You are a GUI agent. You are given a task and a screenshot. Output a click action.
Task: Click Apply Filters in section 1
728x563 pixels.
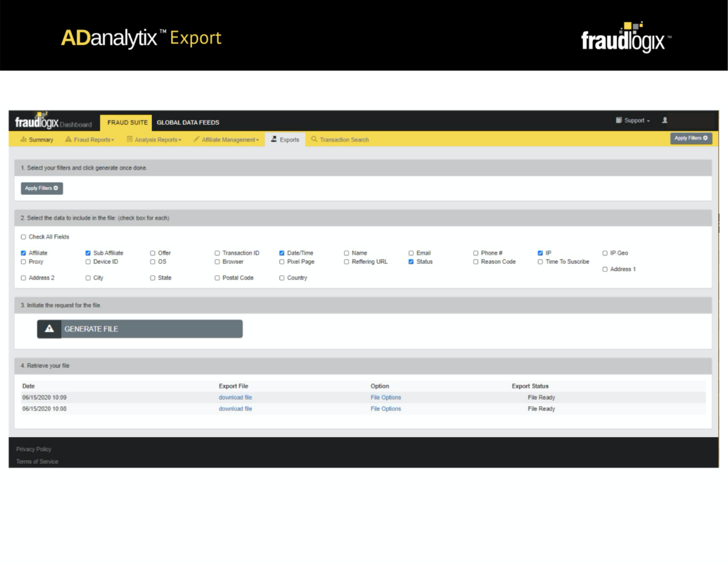(x=41, y=188)
